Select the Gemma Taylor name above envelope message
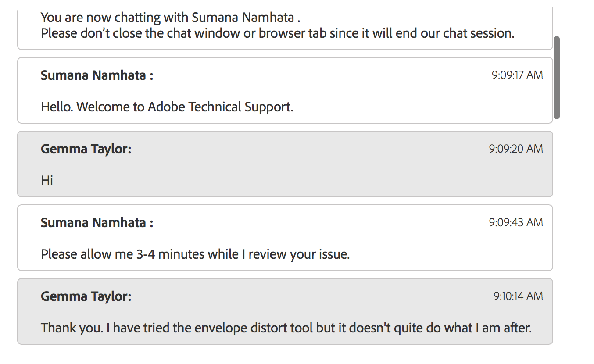This screenshot has width=594, height=364. pos(86,296)
